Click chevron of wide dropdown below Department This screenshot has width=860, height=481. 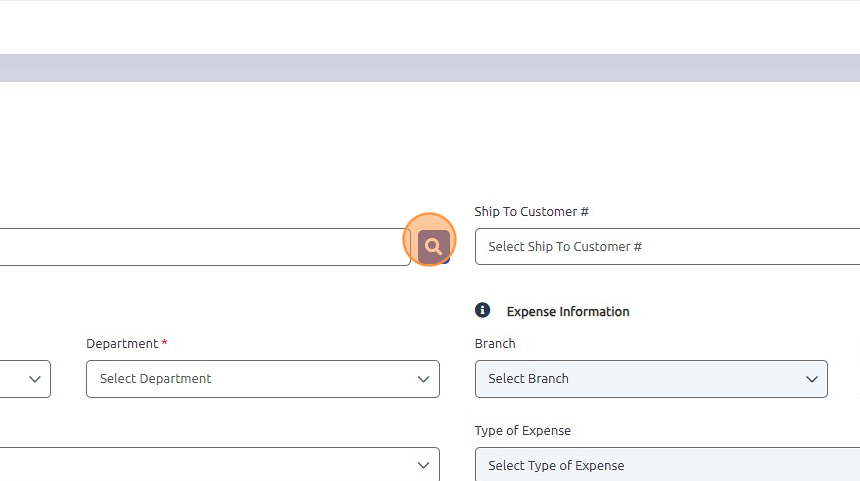coord(423,465)
